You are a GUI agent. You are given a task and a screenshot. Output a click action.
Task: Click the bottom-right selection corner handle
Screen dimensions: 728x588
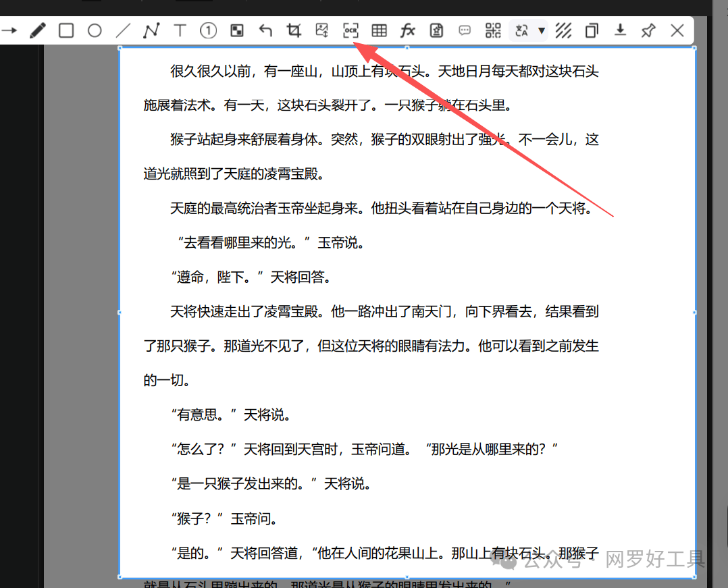[694, 577]
